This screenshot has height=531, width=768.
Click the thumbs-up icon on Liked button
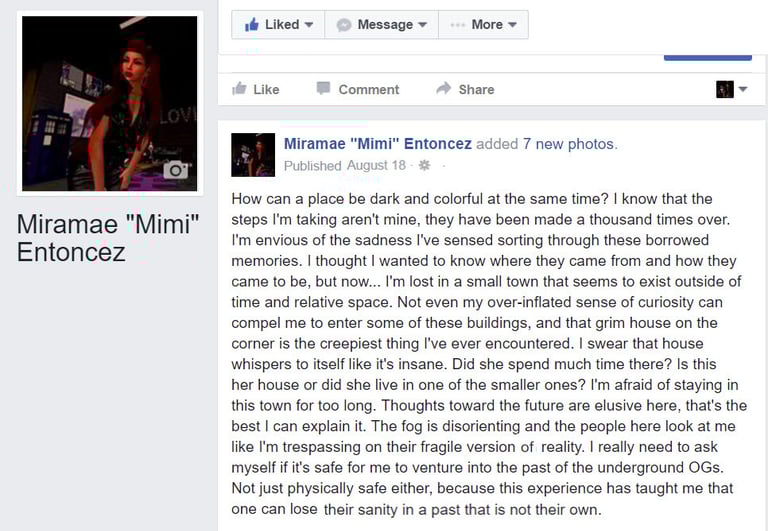click(x=252, y=24)
